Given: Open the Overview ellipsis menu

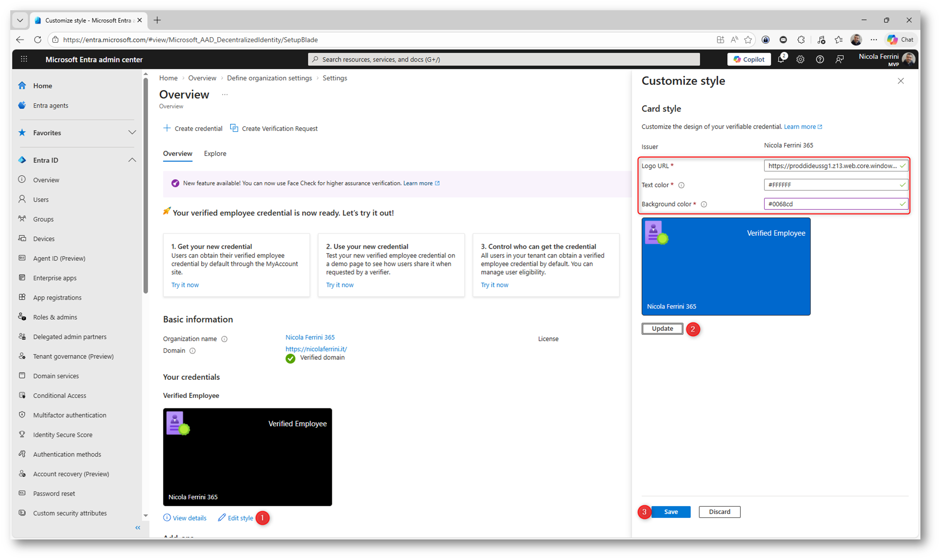Looking at the screenshot, I should point(225,94).
